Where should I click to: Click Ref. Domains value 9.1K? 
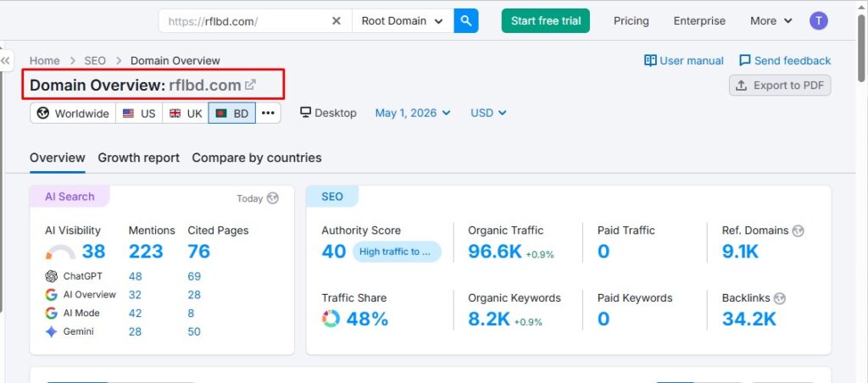click(740, 252)
